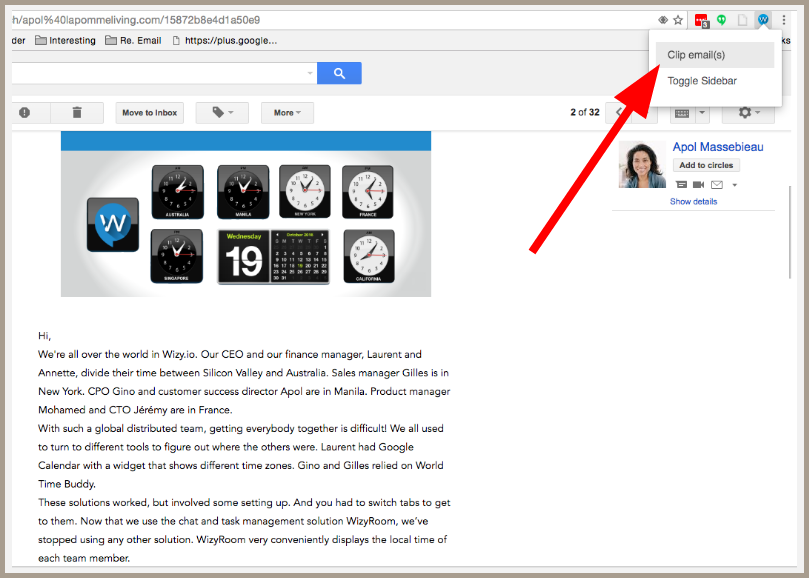
Task: Click the blank page extension icon
Action: [742, 20]
